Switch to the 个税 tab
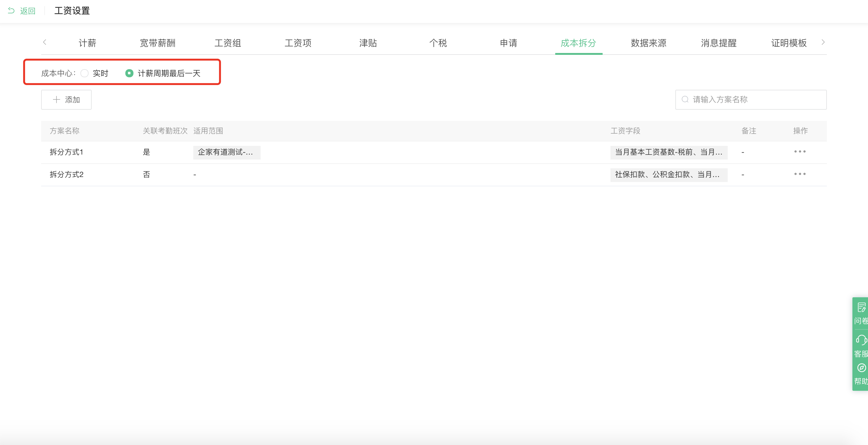 438,43
